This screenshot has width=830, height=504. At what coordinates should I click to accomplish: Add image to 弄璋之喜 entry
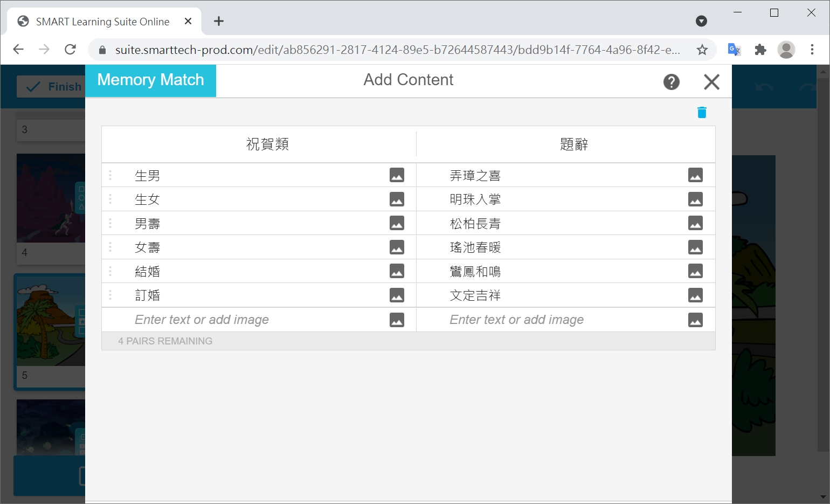click(x=695, y=175)
